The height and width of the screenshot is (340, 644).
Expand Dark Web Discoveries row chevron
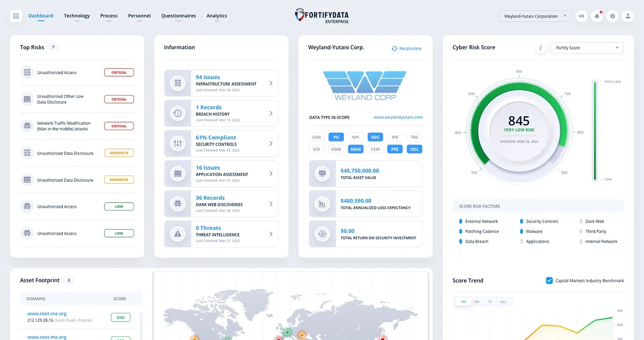tap(271, 204)
